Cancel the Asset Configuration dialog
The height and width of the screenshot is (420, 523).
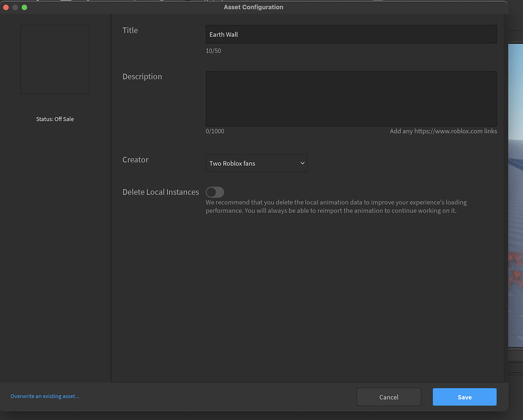[388, 396]
